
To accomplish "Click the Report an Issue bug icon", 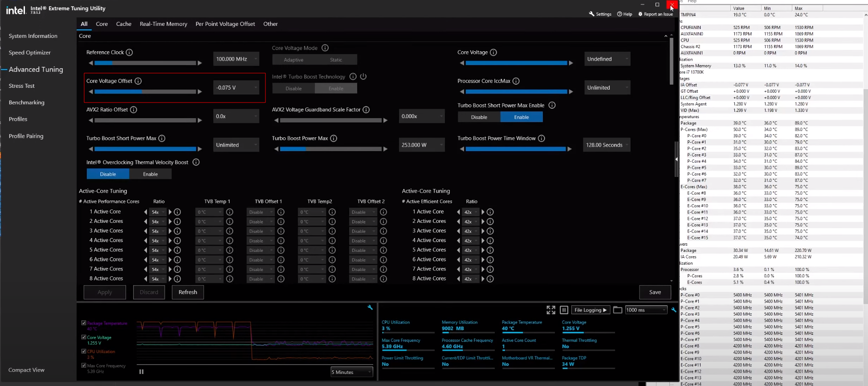I will (x=640, y=14).
